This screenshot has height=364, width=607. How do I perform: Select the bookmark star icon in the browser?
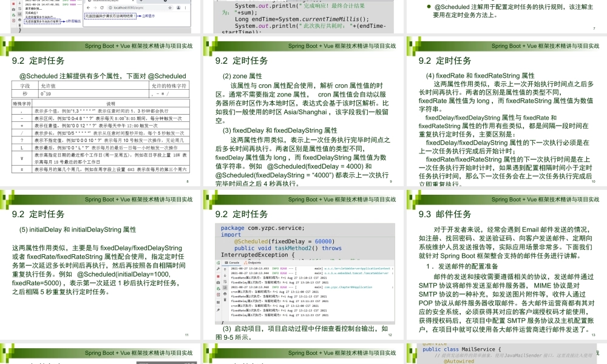pyautogui.click(x=170, y=8)
